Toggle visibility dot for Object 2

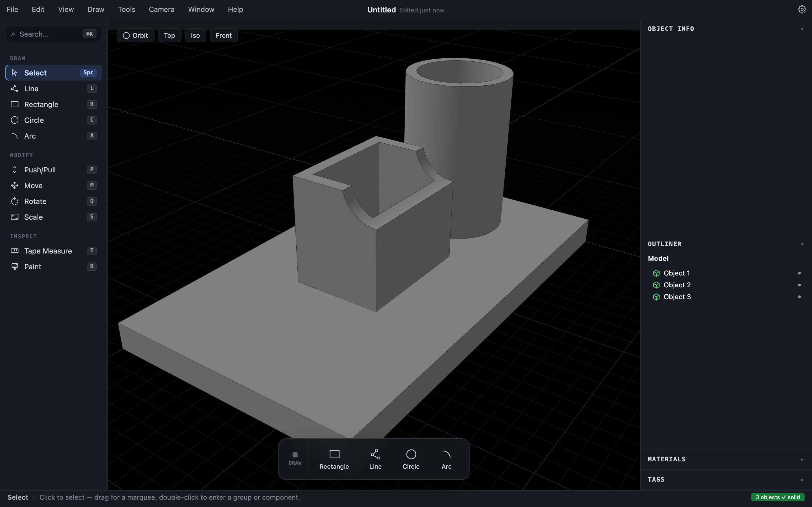click(799, 285)
